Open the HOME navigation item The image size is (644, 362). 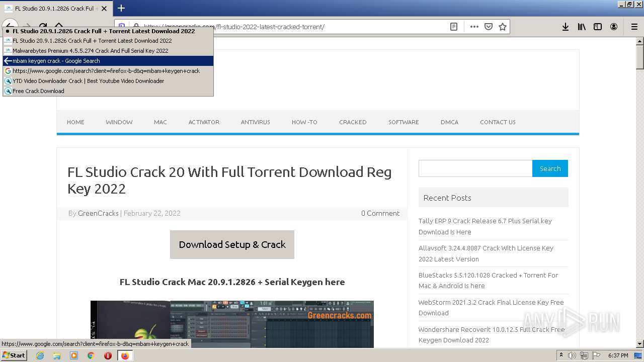pos(75,122)
